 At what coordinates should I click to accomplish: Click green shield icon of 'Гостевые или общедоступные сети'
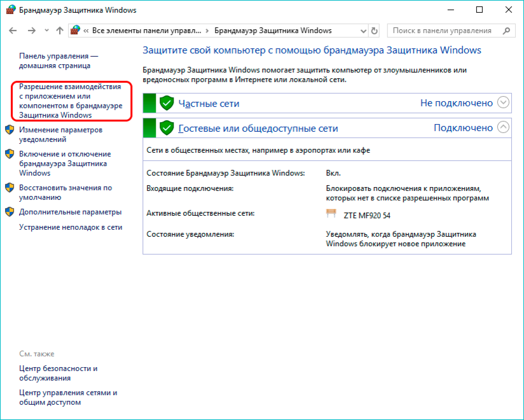pyautogui.click(x=167, y=128)
